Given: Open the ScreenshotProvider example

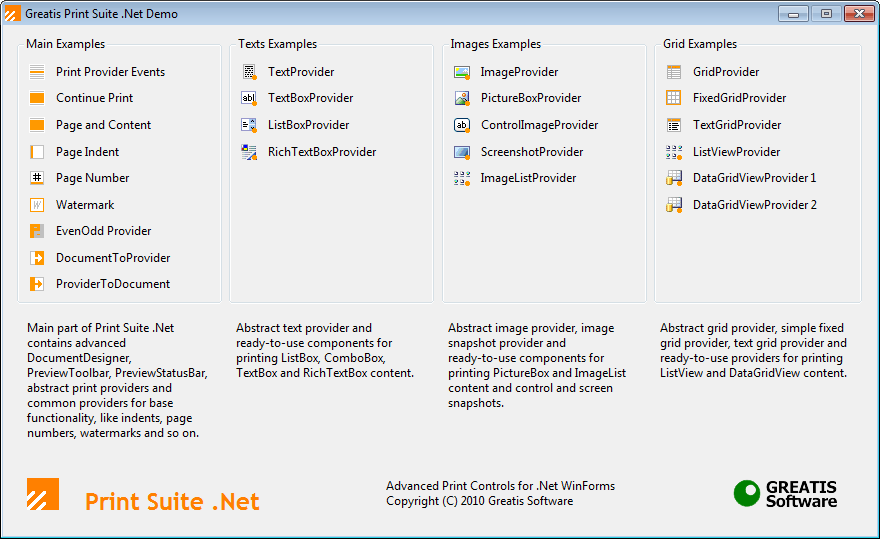Looking at the screenshot, I should 531,152.
